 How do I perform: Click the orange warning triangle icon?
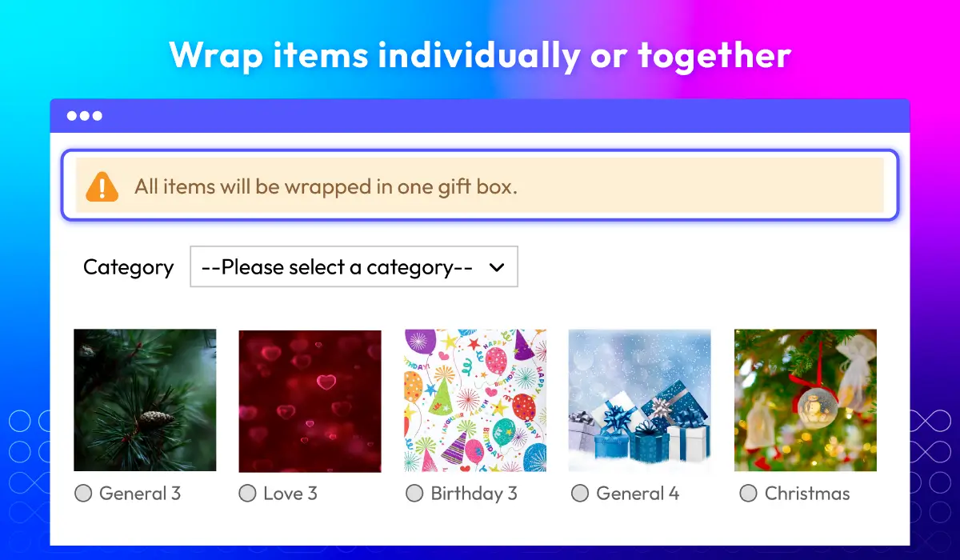coord(102,186)
